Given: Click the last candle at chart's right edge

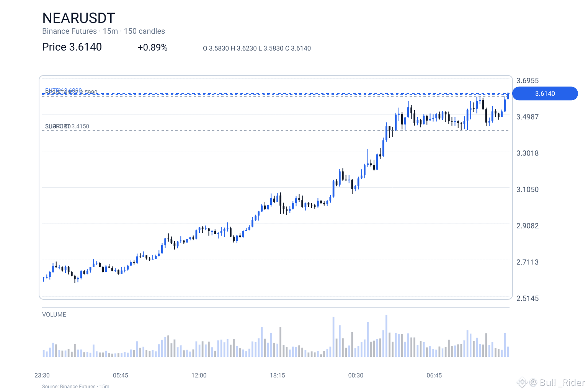Looking at the screenshot, I should pos(508,95).
